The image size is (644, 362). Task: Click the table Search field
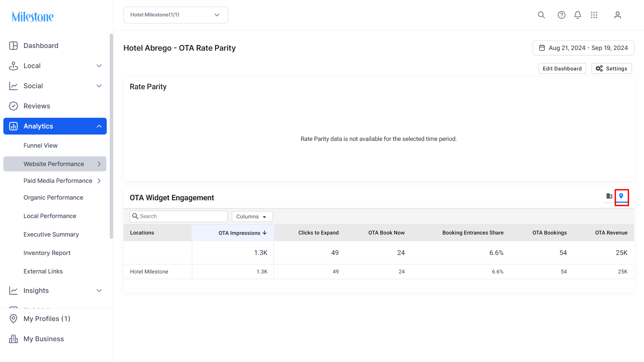(x=179, y=216)
